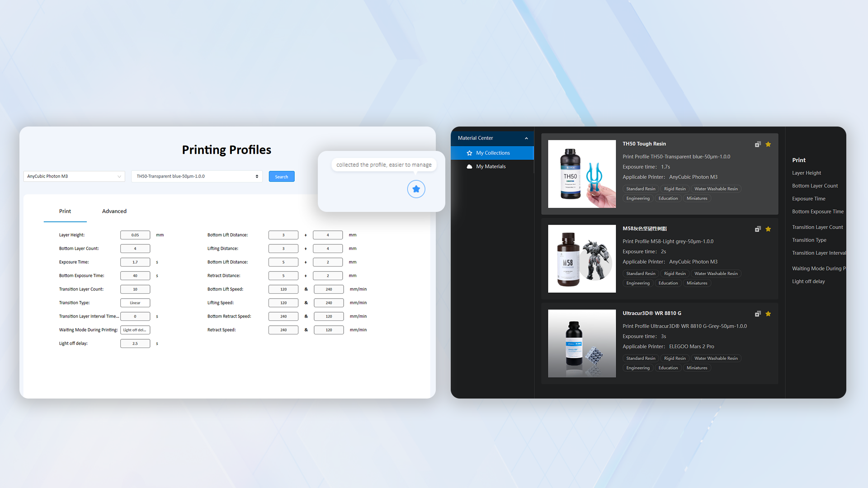Open the TH50-Transparent blue profile dropdown

[197, 176]
